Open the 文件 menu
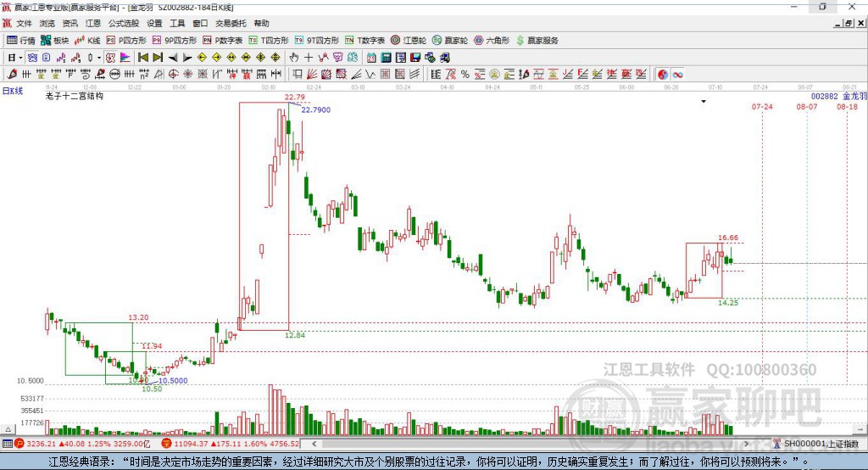 click(24, 23)
